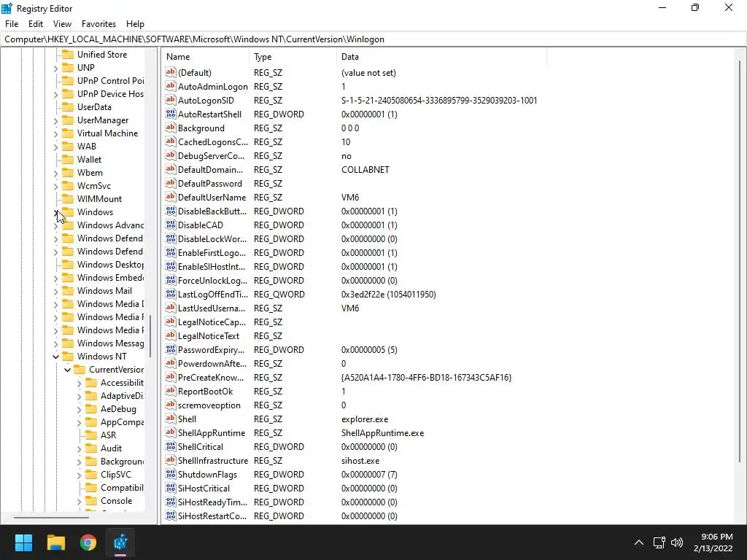
Task: Open the Edit menu
Action: 36,24
